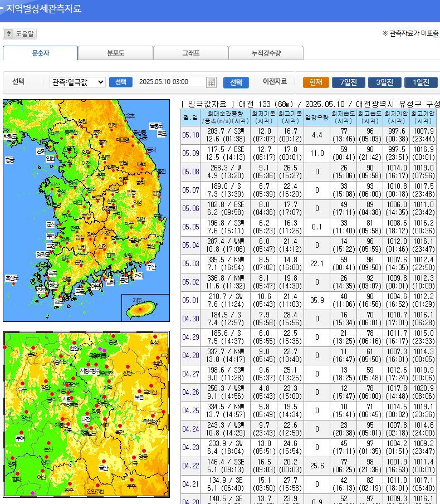
Task: Click rainfall value 22.1 in 05.03 row
Action: coord(317,263)
